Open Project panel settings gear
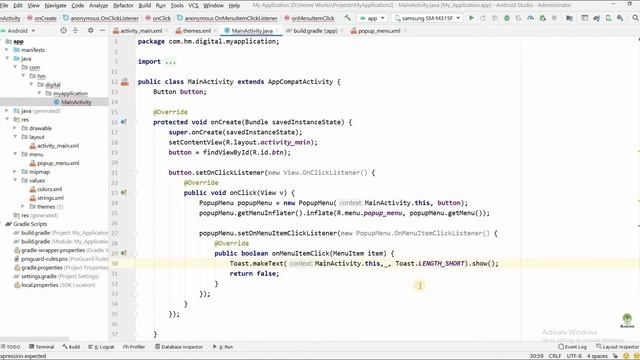The image size is (640, 360). pos(90,30)
